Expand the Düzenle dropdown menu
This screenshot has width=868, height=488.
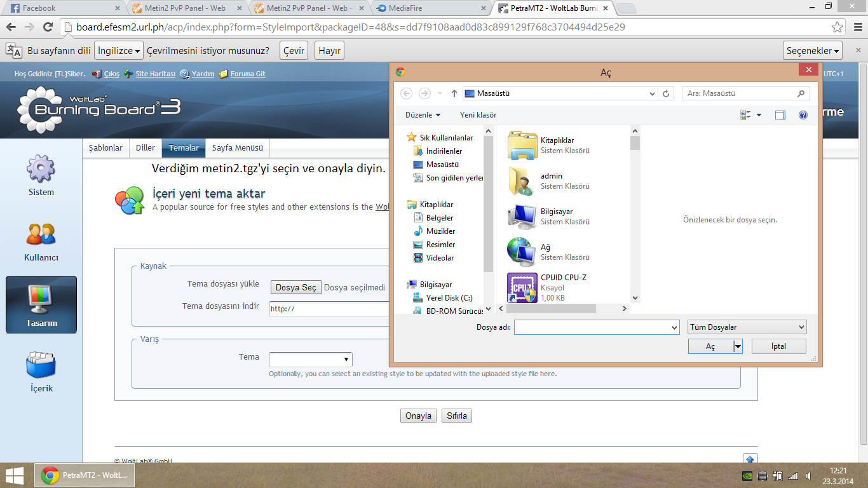(423, 115)
